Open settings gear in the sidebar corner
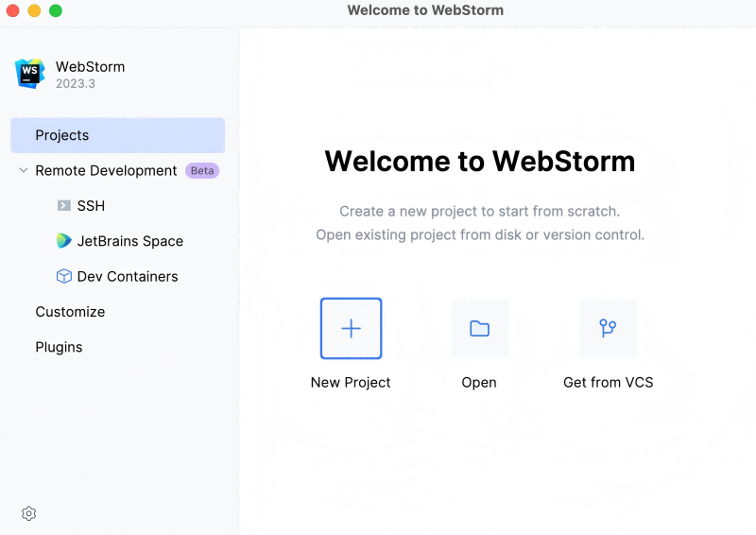The height and width of the screenshot is (535, 756). coord(29,513)
